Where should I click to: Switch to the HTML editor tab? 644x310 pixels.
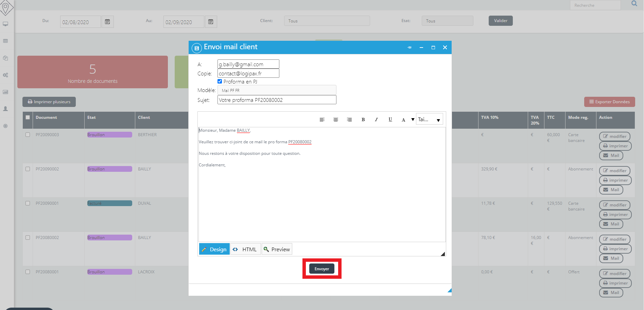(245, 249)
